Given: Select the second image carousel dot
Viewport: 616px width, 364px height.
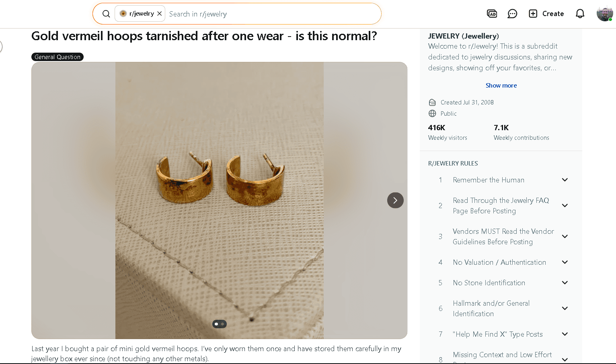Looking at the screenshot, I should pos(222,324).
